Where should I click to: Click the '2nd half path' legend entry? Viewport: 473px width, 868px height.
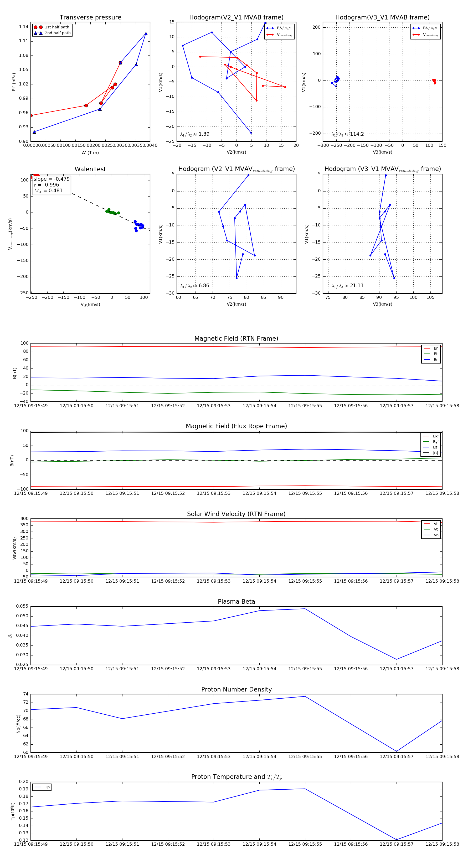[x=52, y=33]
